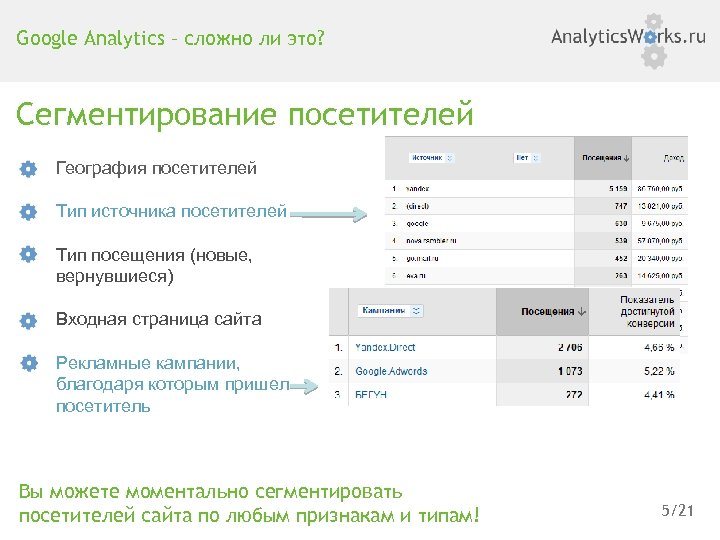This screenshot has width=720, height=540.
Task: Click visits value 747 for (direct)
Action: pos(621,206)
